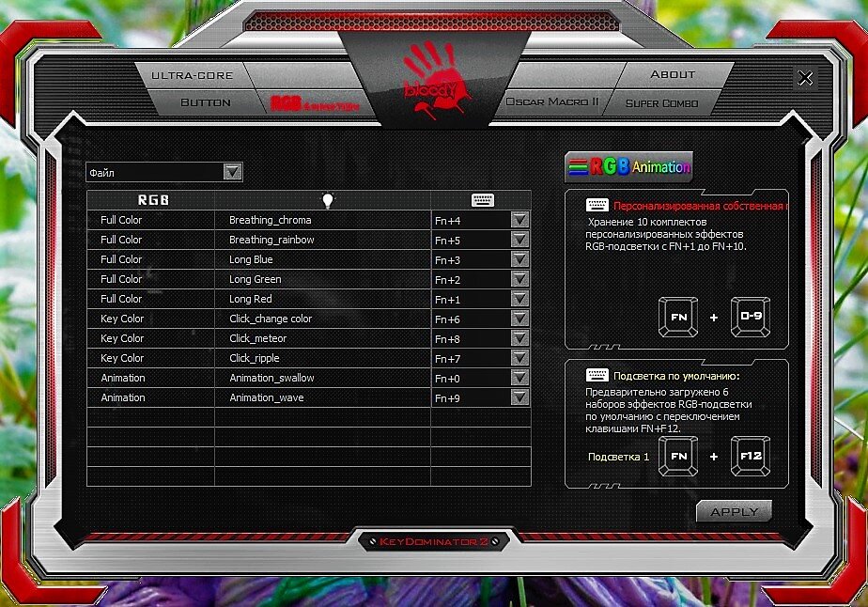The image size is (868, 607).
Task: Expand hotkey dropdown for Long Red
Action: coord(519,299)
